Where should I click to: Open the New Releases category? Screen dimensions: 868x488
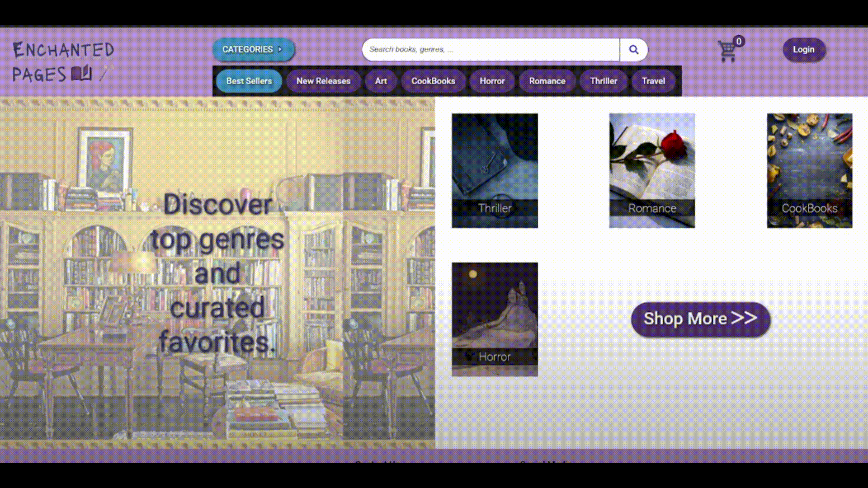(323, 81)
